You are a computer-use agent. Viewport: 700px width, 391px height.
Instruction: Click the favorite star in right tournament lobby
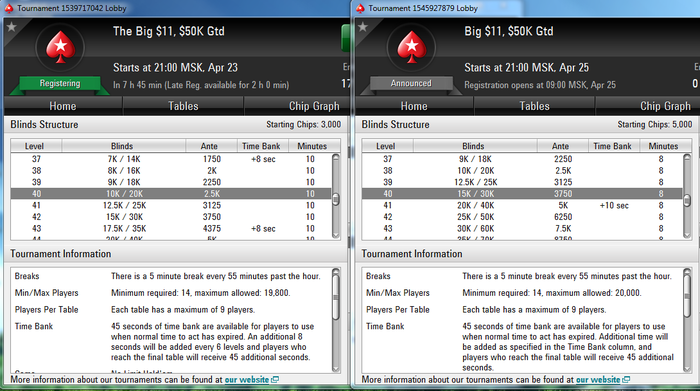pyautogui.click(x=363, y=27)
